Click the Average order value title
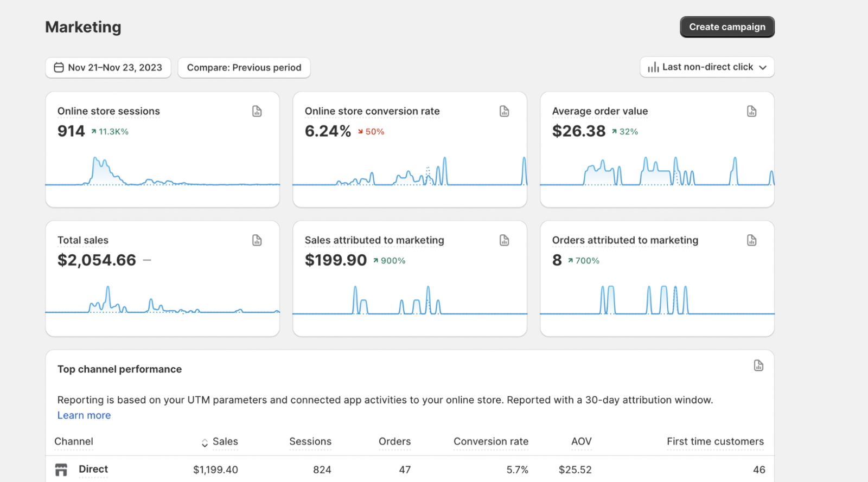 point(600,111)
